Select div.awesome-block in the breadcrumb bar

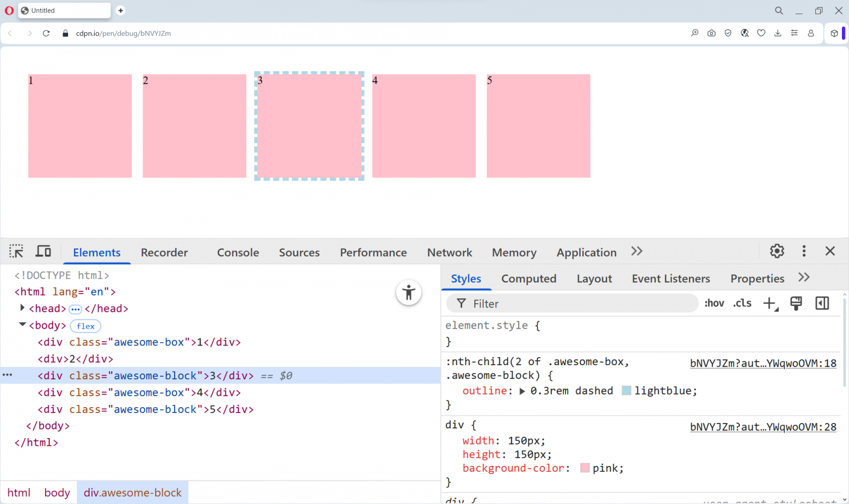click(132, 493)
